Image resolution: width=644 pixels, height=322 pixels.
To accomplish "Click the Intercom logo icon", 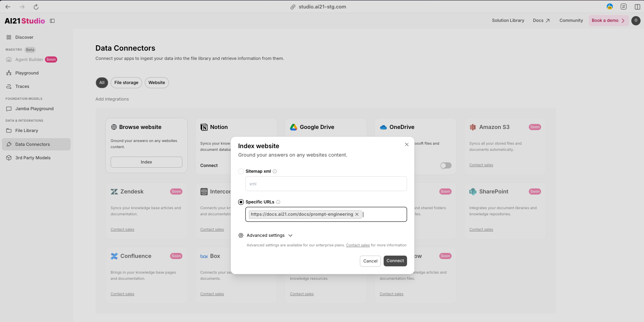I will click(204, 192).
